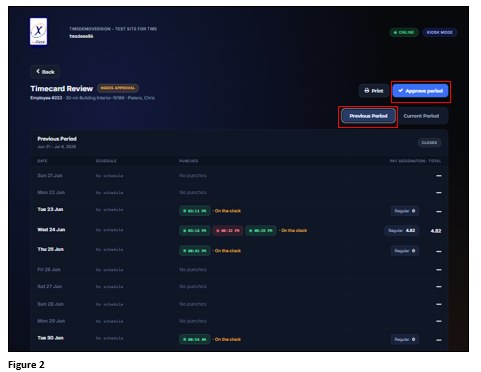The height and width of the screenshot is (372, 481).
Task: Select the Fri 26 Jun date cell
Action: coord(49,269)
